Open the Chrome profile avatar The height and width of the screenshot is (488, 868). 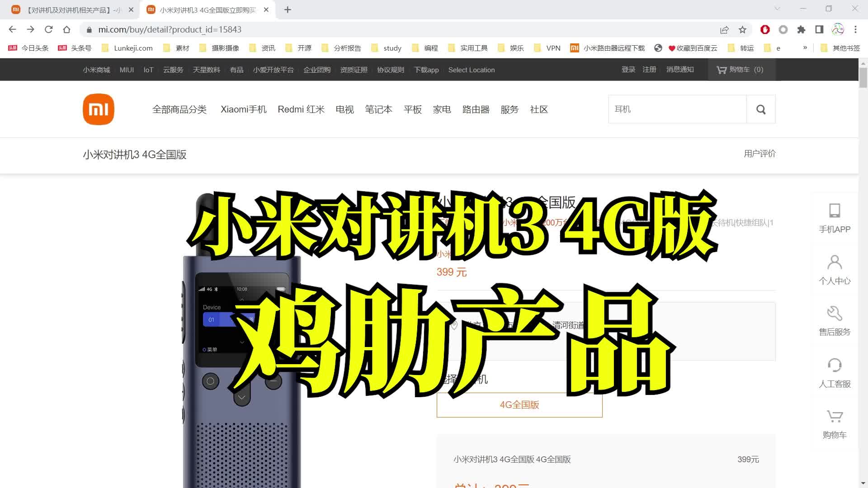[x=838, y=29]
